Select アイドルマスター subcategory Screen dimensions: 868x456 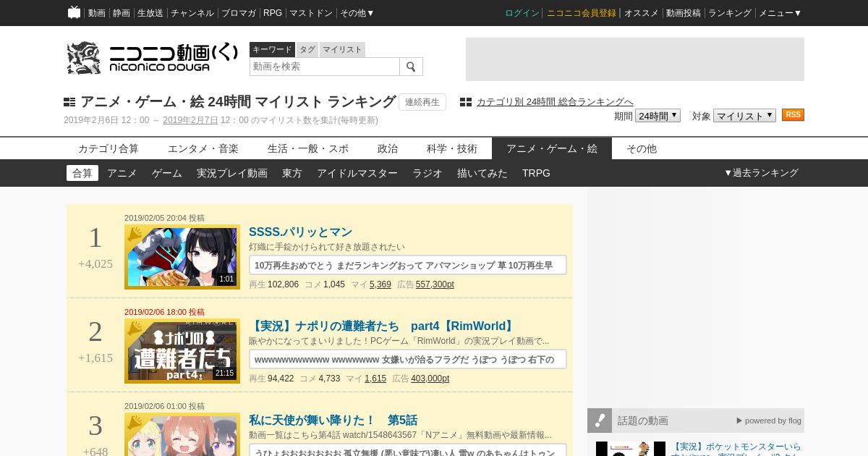(357, 173)
